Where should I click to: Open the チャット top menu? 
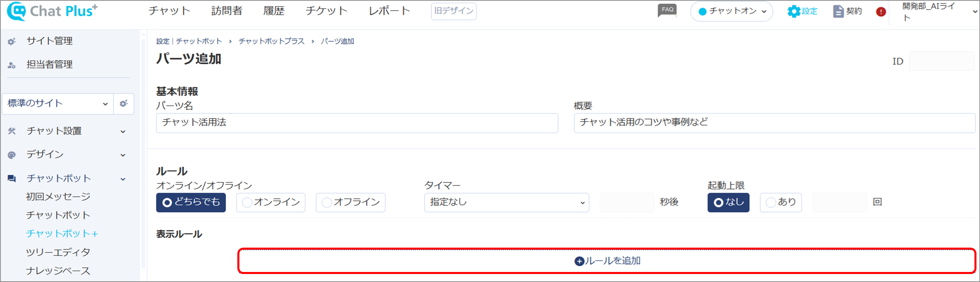click(x=169, y=11)
